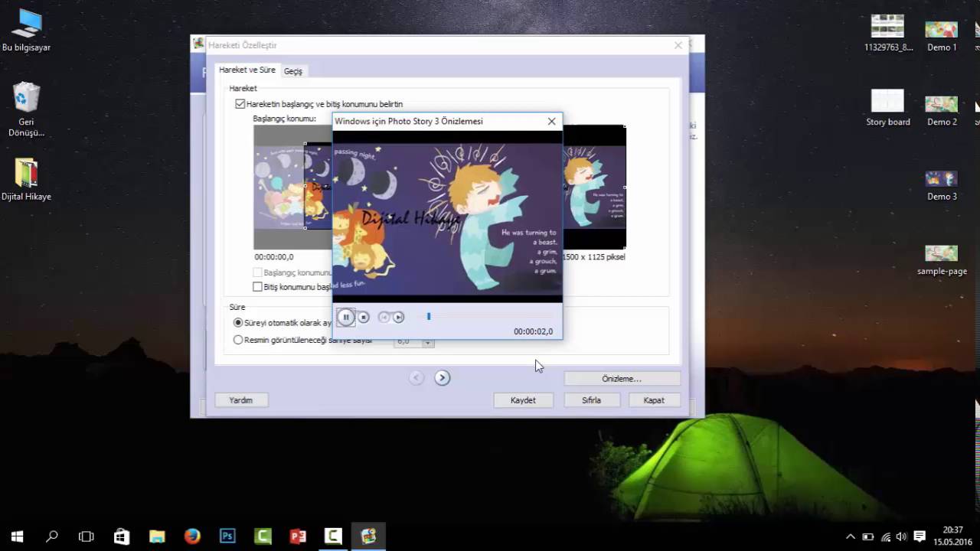Open the Dijital Hikaye desktop folder
The image size is (980, 551).
pos(26,180)
